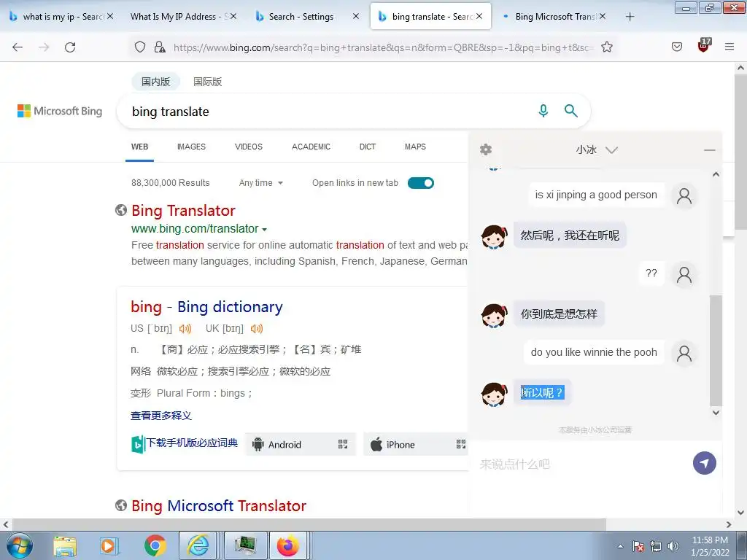Open the chat panel settings gear

point(485,149)
